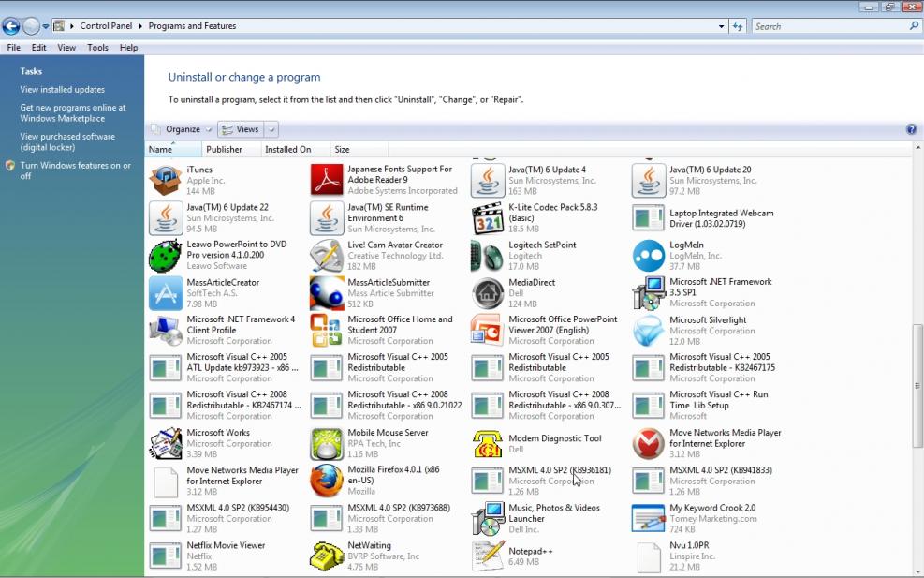Click the Mobile Mouse Server icon
Viewport: 924px width, 578px height.
click(327, 443)
